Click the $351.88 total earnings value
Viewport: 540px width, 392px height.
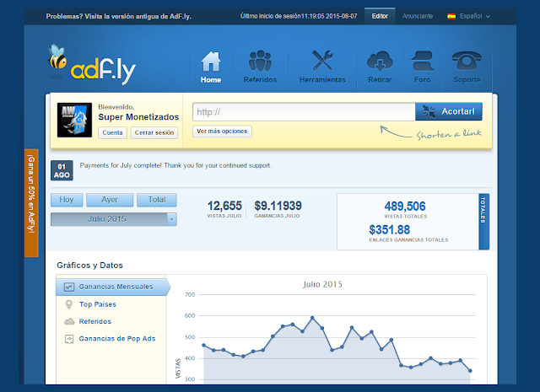click(x=390, y=229)
